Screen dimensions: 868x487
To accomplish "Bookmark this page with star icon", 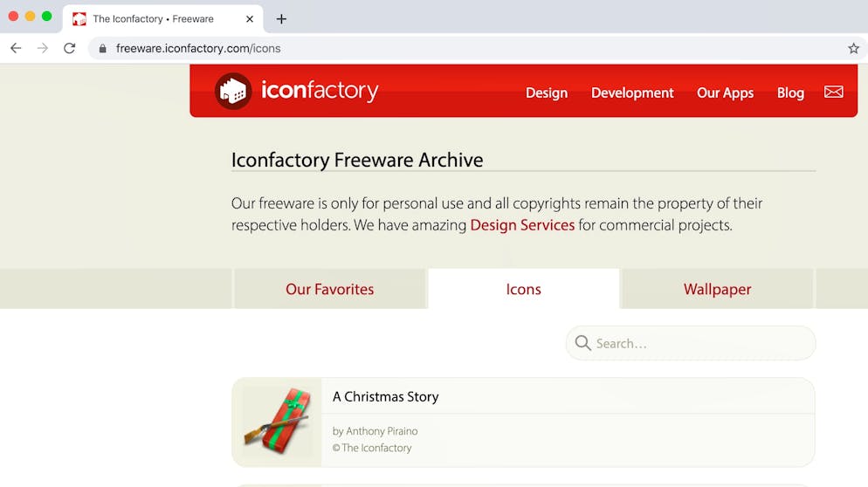I will click(x=853, y=48).
